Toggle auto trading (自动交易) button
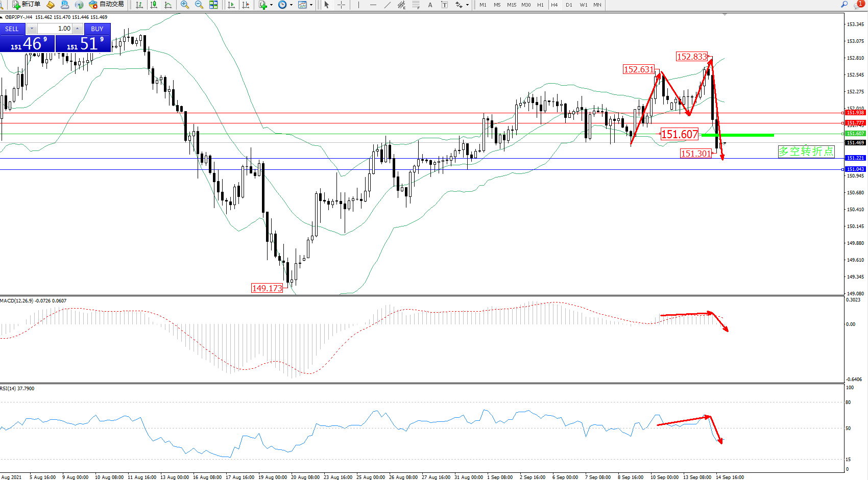This screenshot has height=480, width=868. 106,5
